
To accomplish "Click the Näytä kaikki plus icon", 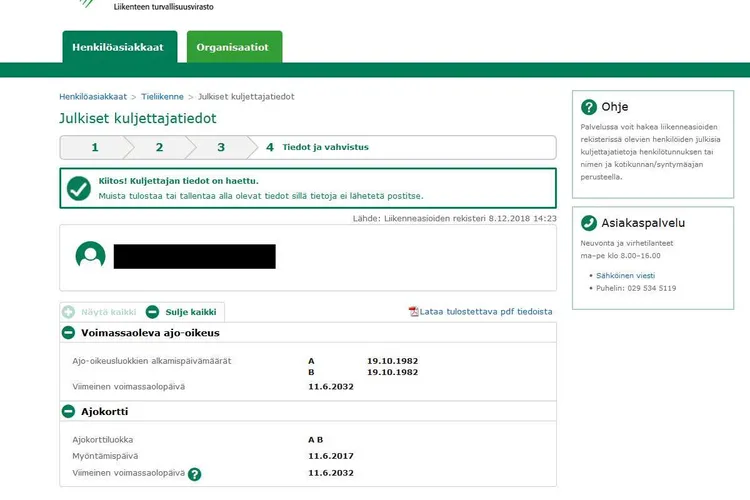I will [x=69, y=312].
